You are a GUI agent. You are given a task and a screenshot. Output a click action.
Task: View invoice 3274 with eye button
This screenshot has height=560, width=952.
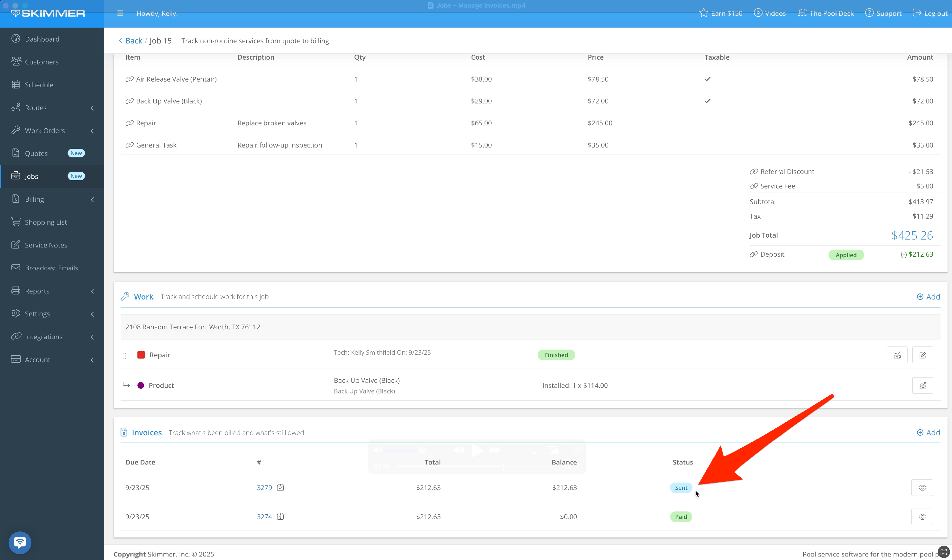click(x=922, y=517)
